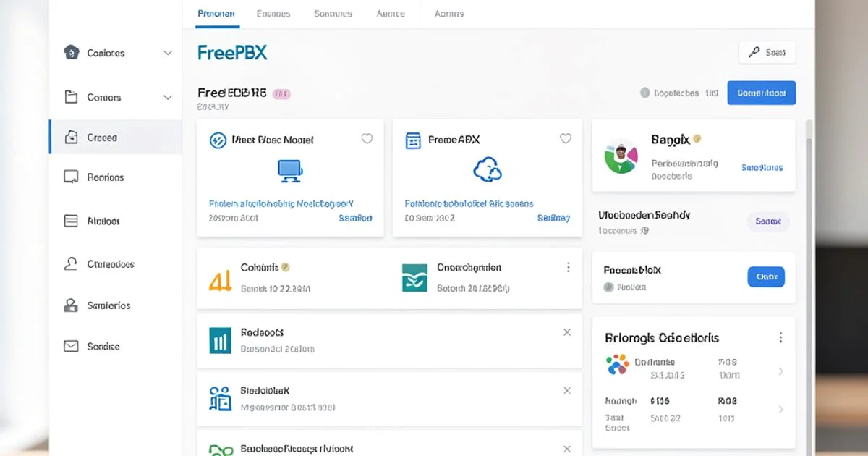Click the blue monitor icon in first card
Viewport: 868px width, 456px height.
pos(289,170)
